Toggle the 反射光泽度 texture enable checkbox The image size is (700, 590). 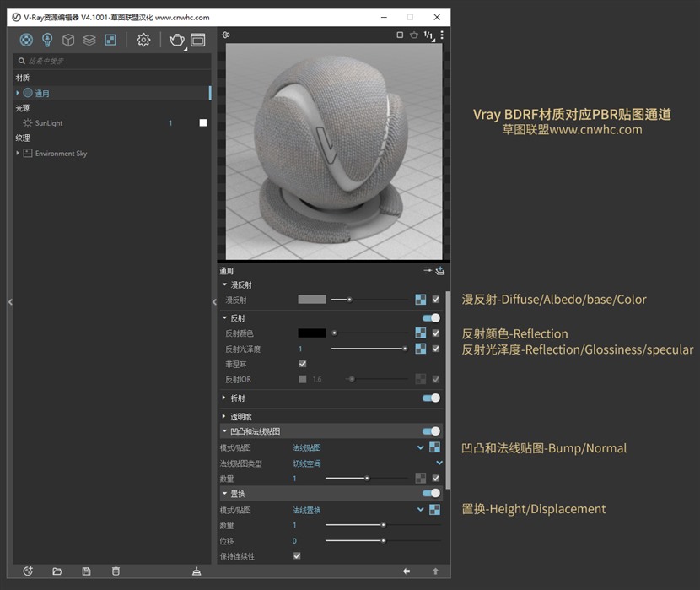tap(436, 349)
